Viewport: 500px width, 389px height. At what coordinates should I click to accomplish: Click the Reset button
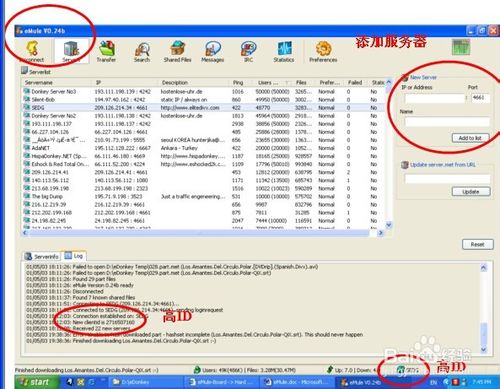(x=477, y=244)
